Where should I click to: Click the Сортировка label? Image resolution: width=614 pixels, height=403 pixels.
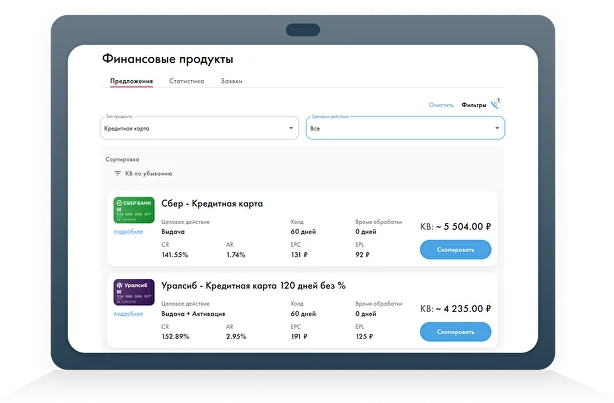pyautogui.click(x=122, y=159)
